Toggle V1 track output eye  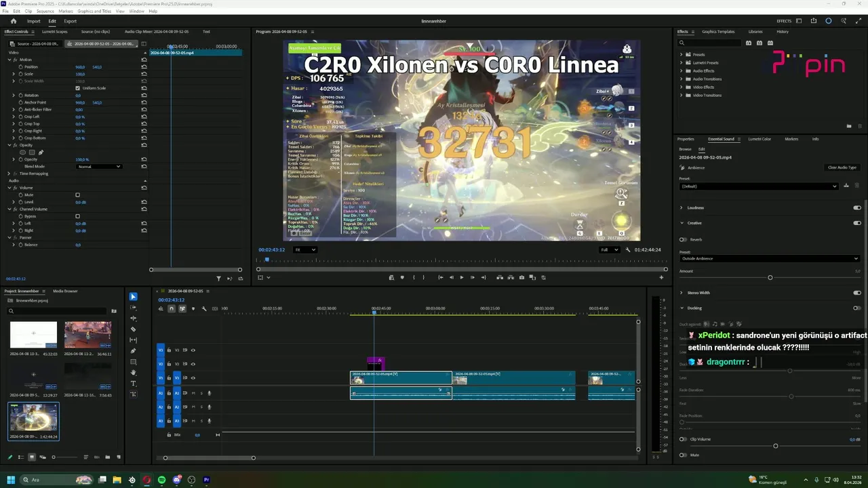(x=193, y=378)
